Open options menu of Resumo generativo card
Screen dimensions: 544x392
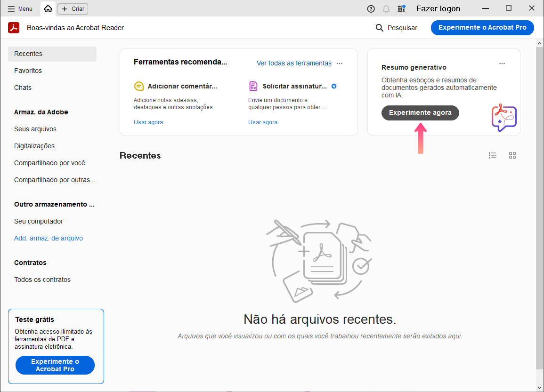pos(502,64)
